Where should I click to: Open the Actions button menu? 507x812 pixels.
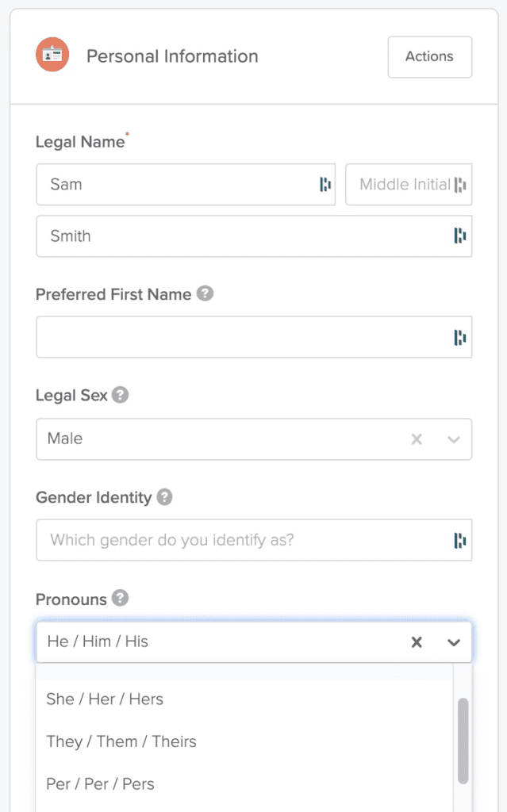tap(429, 56)
